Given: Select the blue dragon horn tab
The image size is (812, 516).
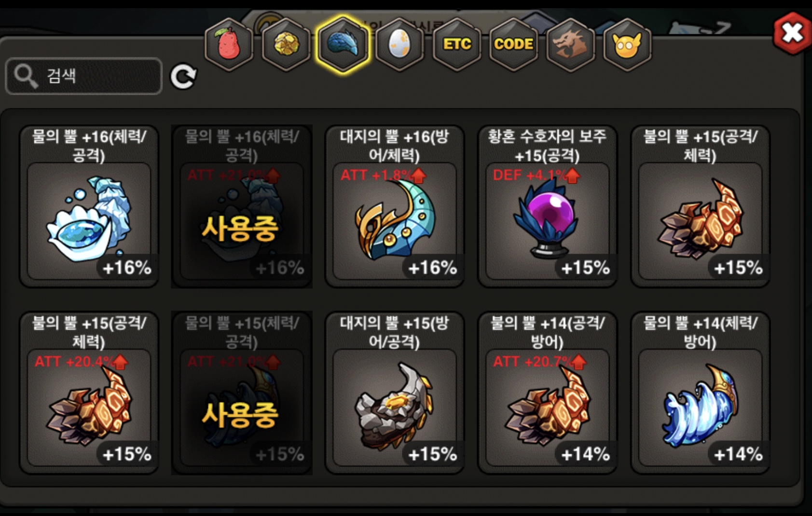Looking at the screenshot, I should (343, 44).
